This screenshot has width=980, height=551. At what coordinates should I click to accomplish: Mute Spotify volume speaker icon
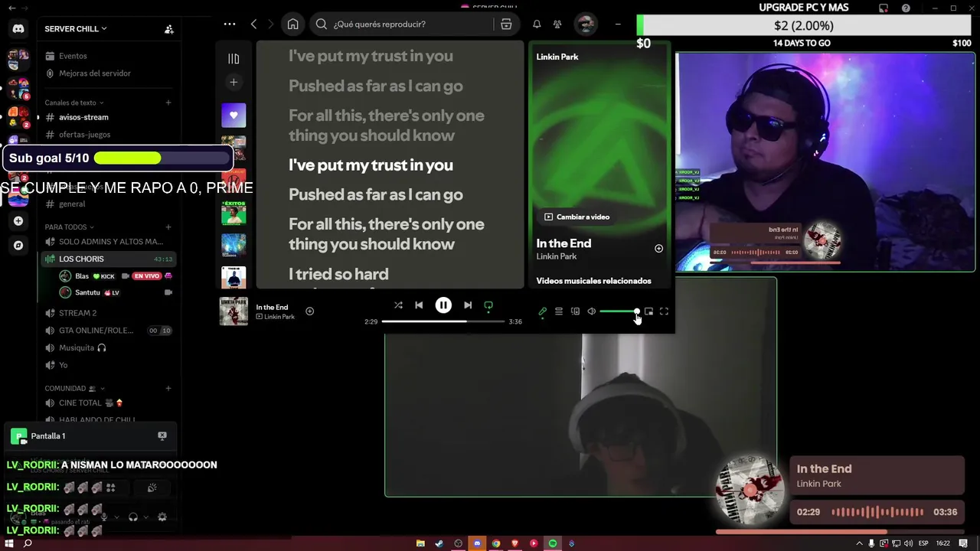click(591, 311)
